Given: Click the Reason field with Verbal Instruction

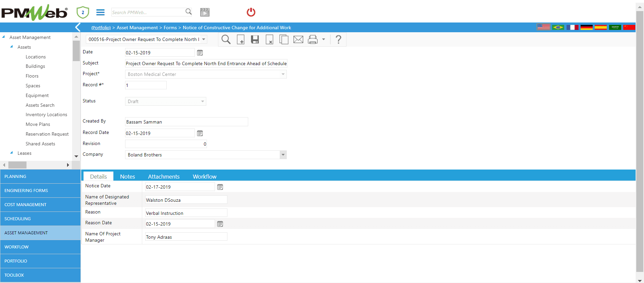Looking at the screenshot, I should [x=186, y=213].
